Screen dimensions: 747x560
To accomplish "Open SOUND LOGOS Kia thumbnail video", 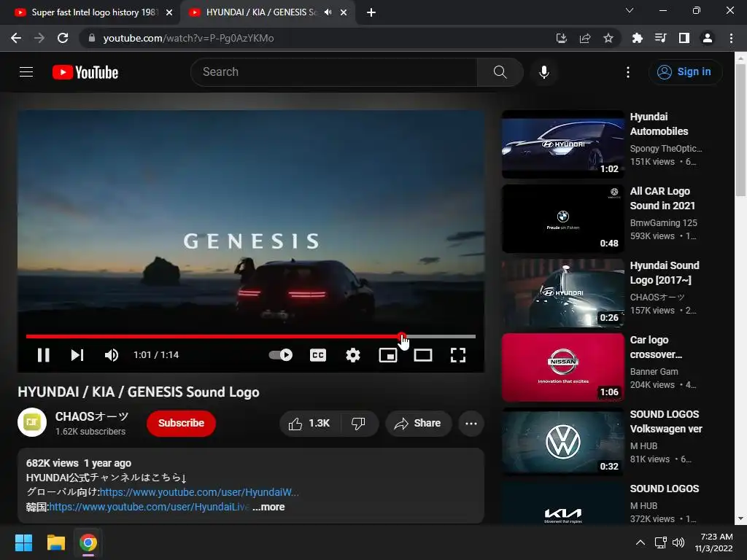I will click(563, 504).
